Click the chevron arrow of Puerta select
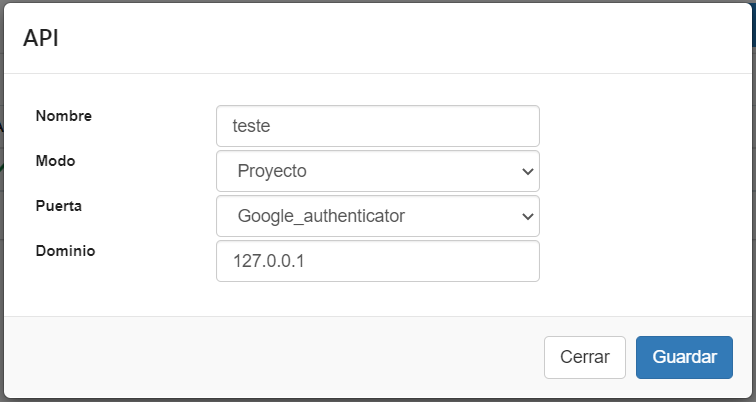This screenshot has height=402, width=756. click(527, 216)
